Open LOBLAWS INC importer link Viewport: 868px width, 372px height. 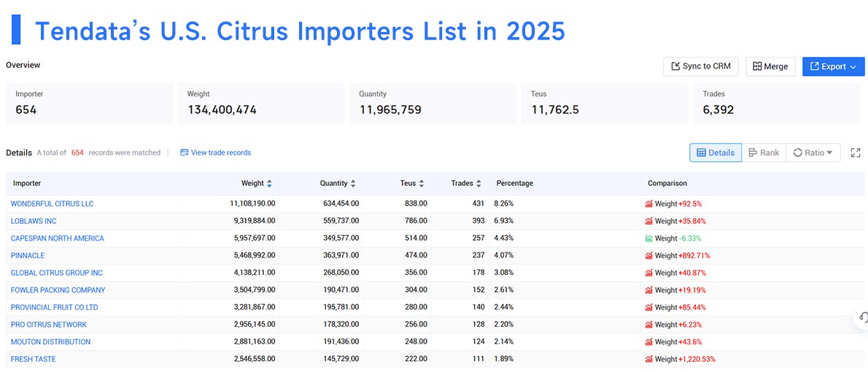click(x=34, y=221)
